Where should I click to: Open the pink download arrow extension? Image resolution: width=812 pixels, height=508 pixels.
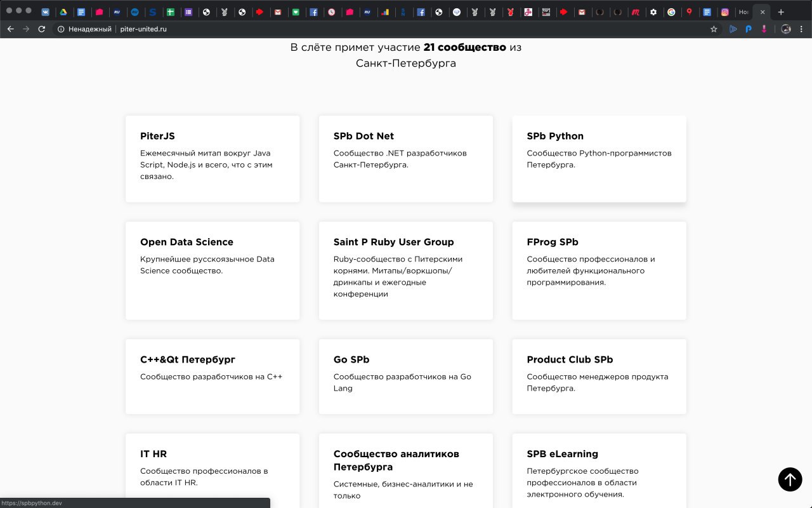click(764, 29)
